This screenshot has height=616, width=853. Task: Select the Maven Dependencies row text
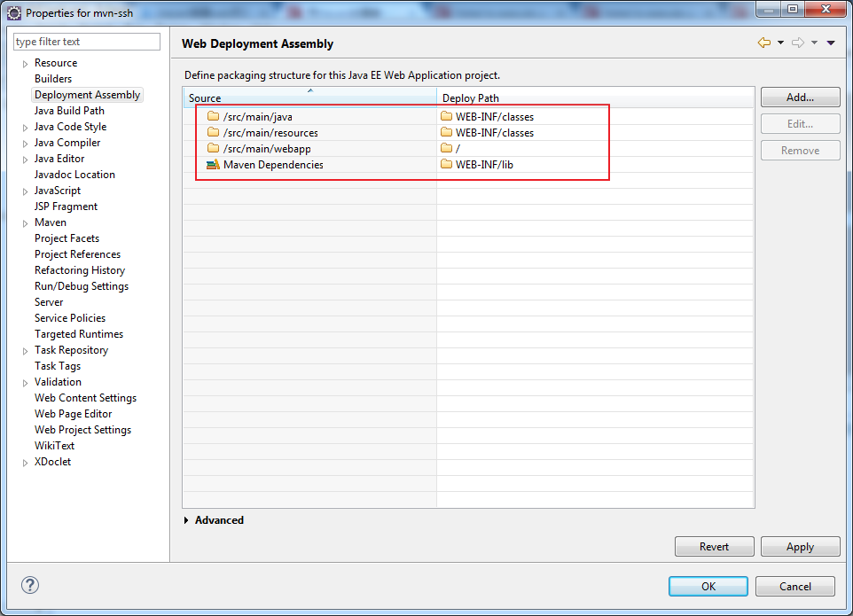(x=273, y=164)
